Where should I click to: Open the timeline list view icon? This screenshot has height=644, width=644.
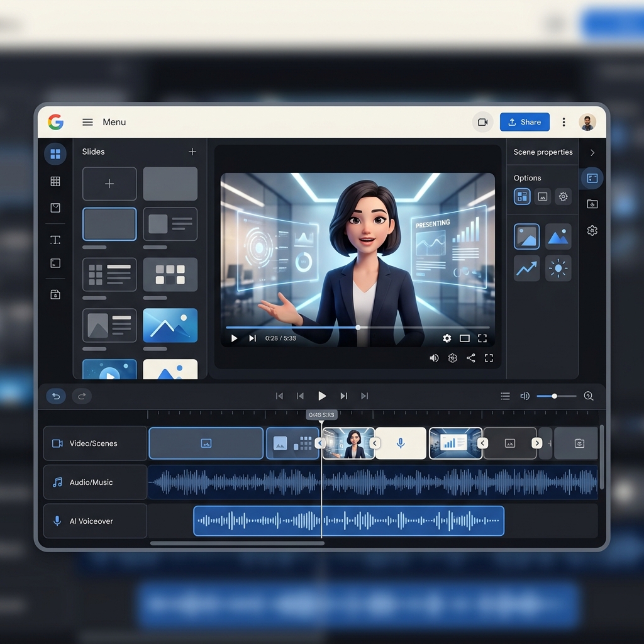pos(505,396)
